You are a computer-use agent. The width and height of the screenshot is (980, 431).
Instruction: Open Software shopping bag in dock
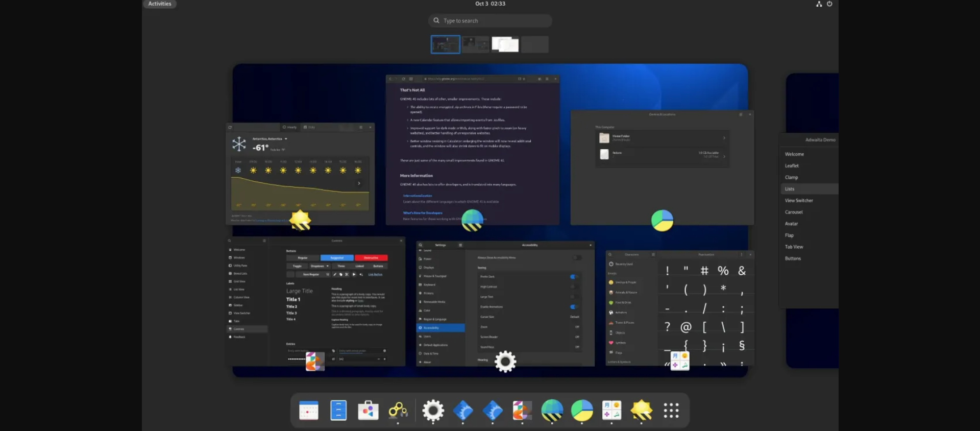pos(368,410)
